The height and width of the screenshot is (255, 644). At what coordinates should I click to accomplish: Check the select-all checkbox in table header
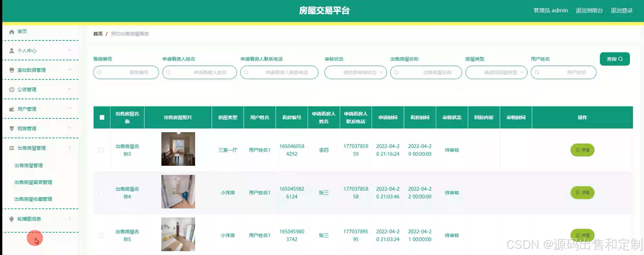101,117
